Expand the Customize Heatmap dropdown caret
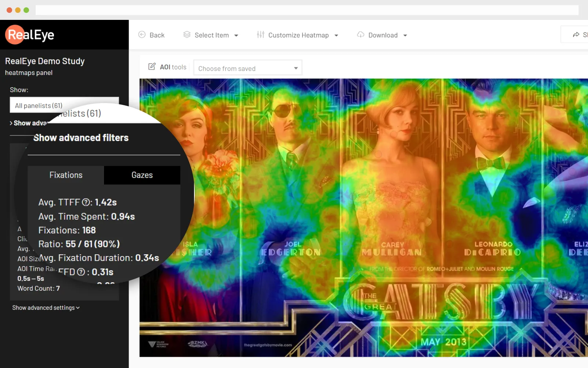This screenshot has width=588, height=368. [336, 35]
